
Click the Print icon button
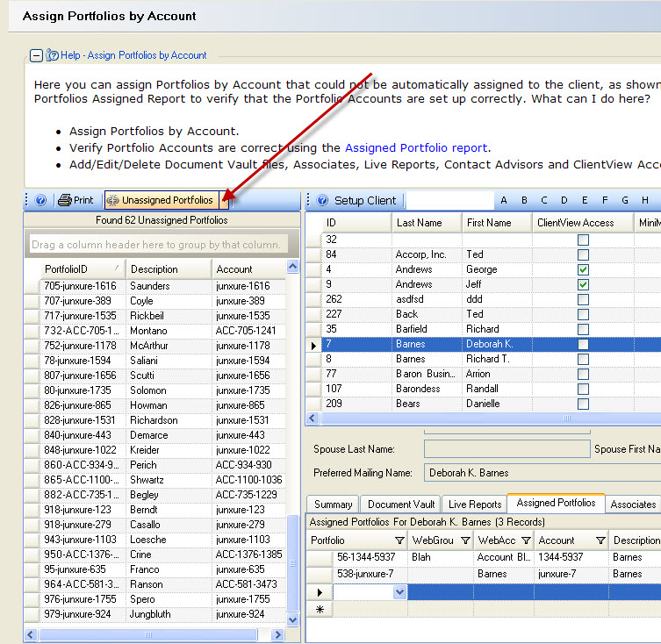(75, 200)
